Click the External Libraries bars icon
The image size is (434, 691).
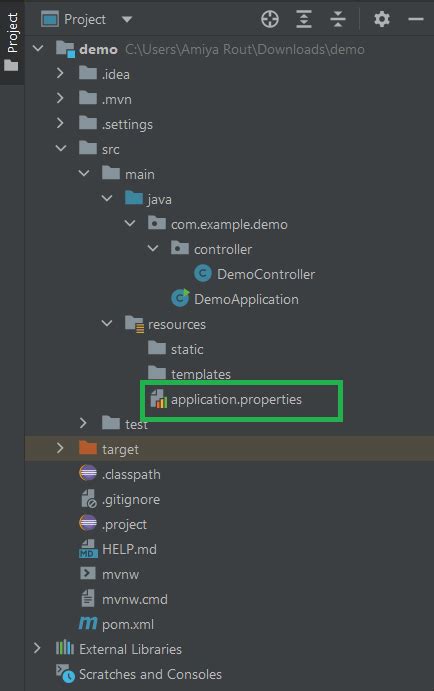65,648
